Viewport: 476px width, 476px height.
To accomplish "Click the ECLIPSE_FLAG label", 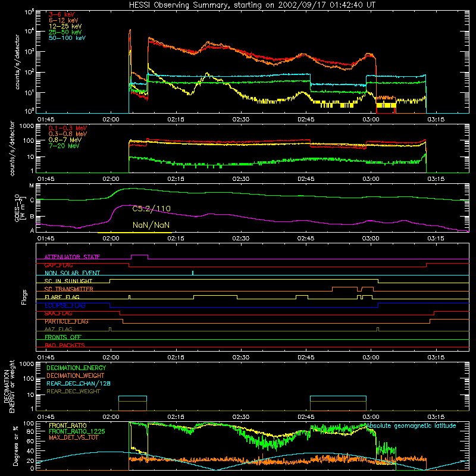I will (65, 305).
